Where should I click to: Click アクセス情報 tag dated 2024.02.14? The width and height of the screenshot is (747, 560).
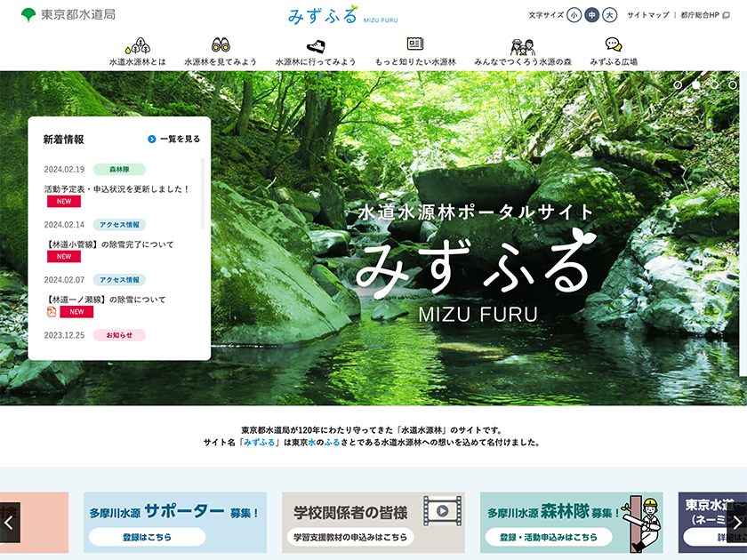(119, 224)
